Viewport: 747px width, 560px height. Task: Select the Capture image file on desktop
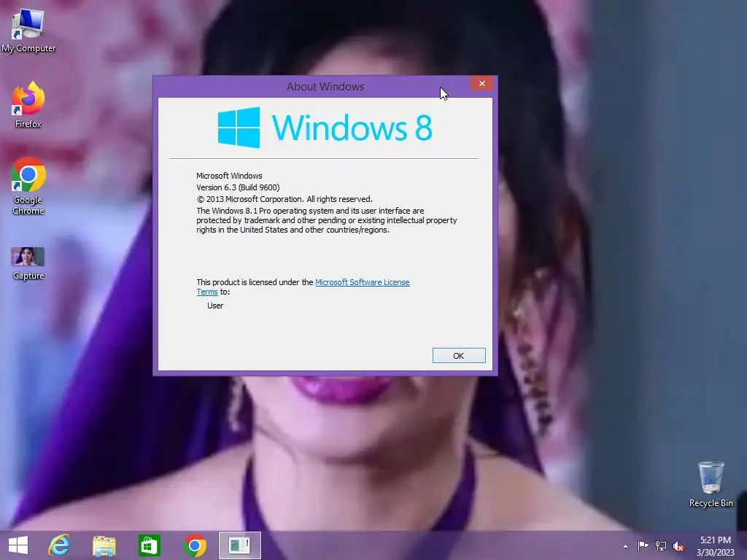click(28, 263)
